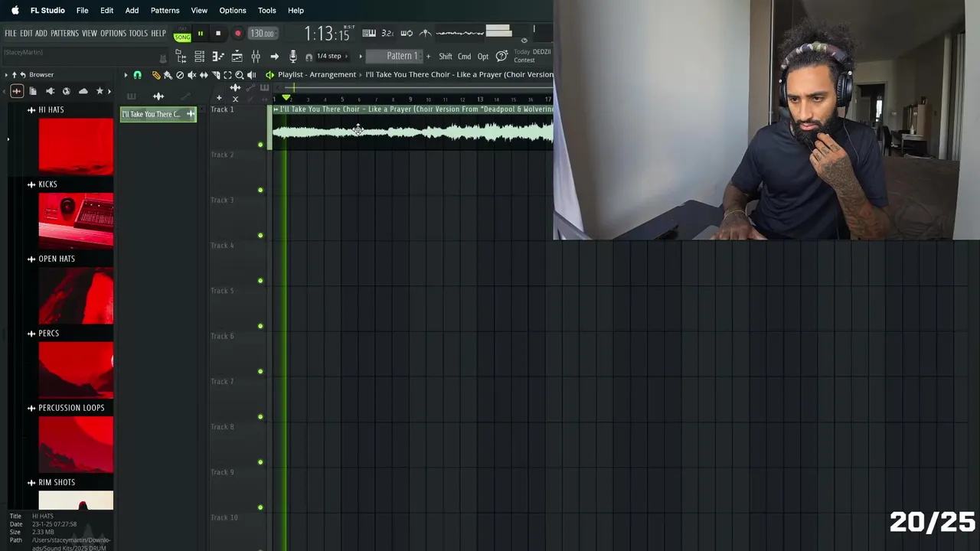
Task: Click the green playhead marker on timeline
Action: tap(286, 98)
